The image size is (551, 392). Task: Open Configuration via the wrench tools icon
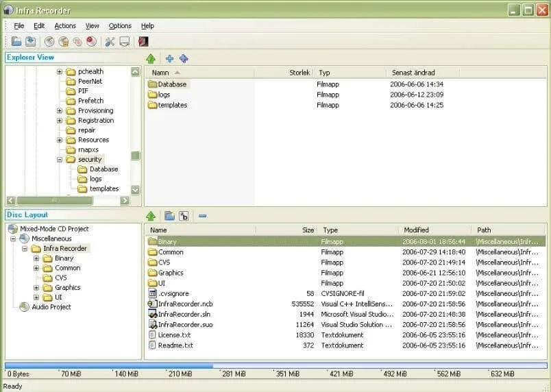click(110, 42)
